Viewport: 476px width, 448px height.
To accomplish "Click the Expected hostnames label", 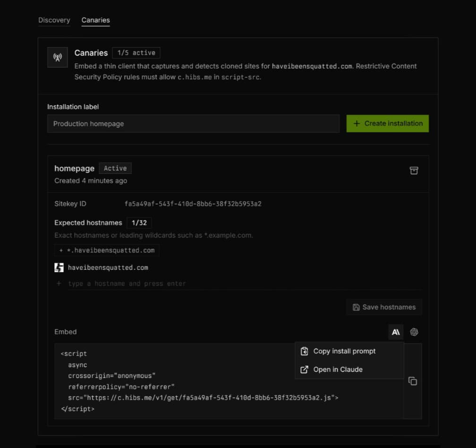I will tap(88, 223).
